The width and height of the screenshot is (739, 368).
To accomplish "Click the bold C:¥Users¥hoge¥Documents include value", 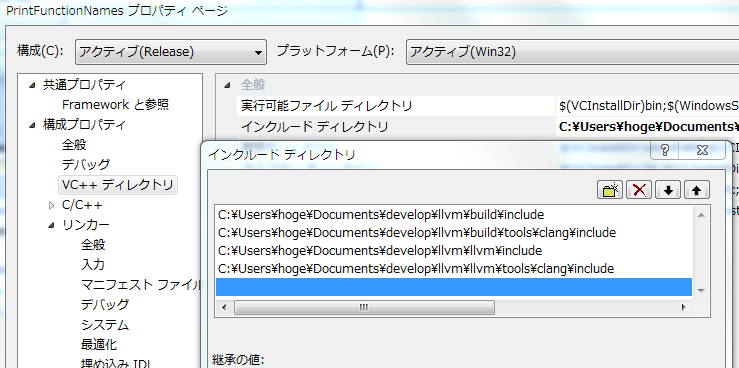I will (x=648, y=127).
